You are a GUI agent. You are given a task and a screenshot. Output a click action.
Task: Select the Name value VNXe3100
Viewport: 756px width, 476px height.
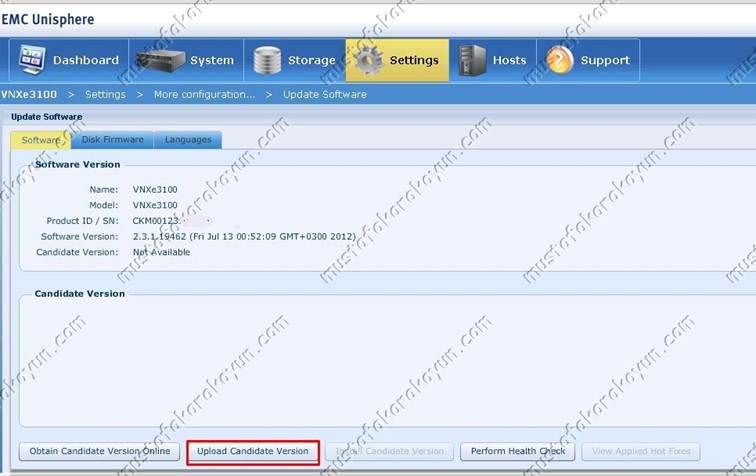tap(155, 190)
